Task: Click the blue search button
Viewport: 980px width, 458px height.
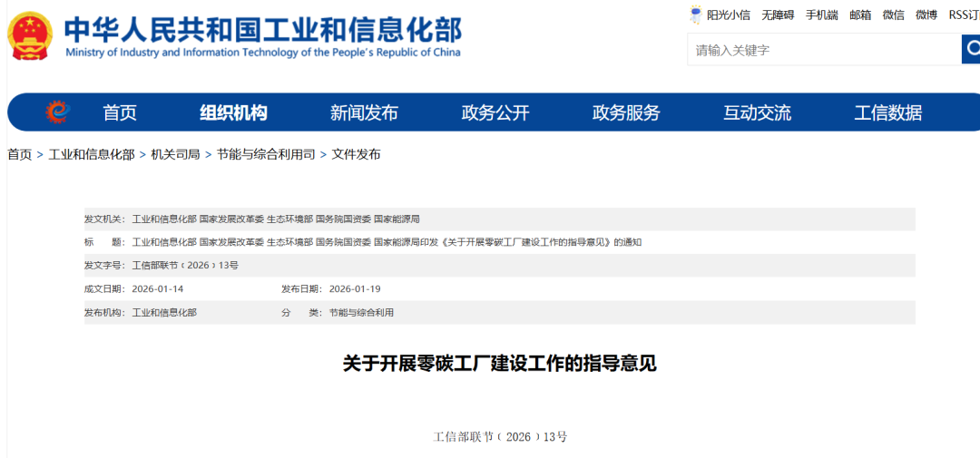Action: pyautogui.click(x=970, y=50)
